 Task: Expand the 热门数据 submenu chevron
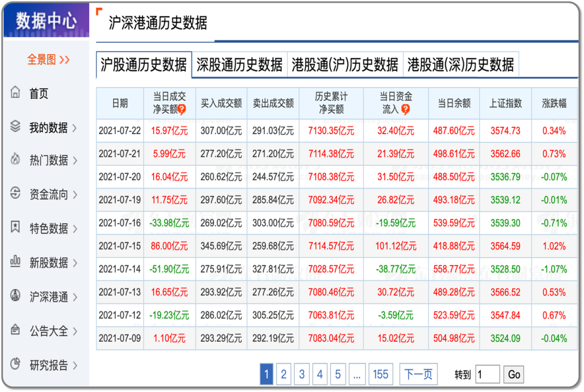(75, 161)
